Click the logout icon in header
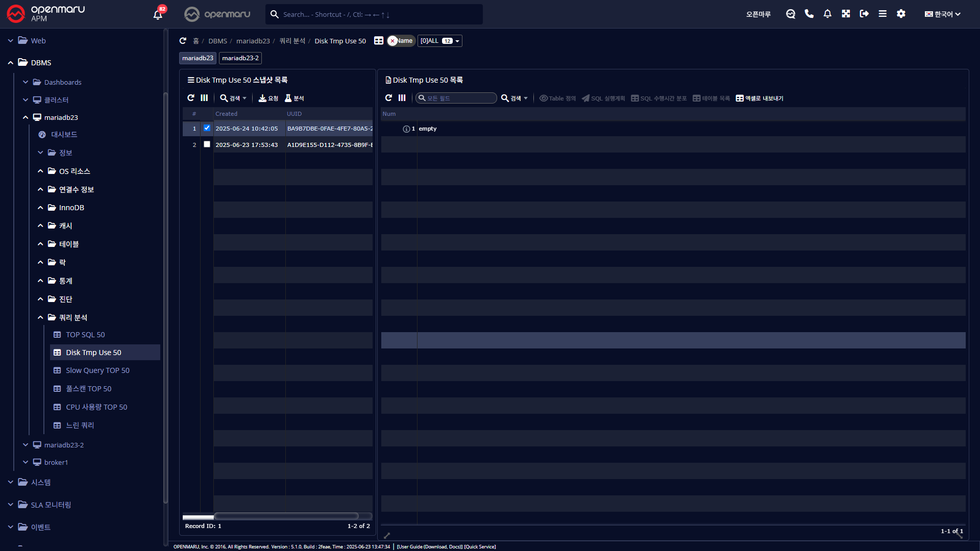980x551 pixels. click(x=864, y=14)
